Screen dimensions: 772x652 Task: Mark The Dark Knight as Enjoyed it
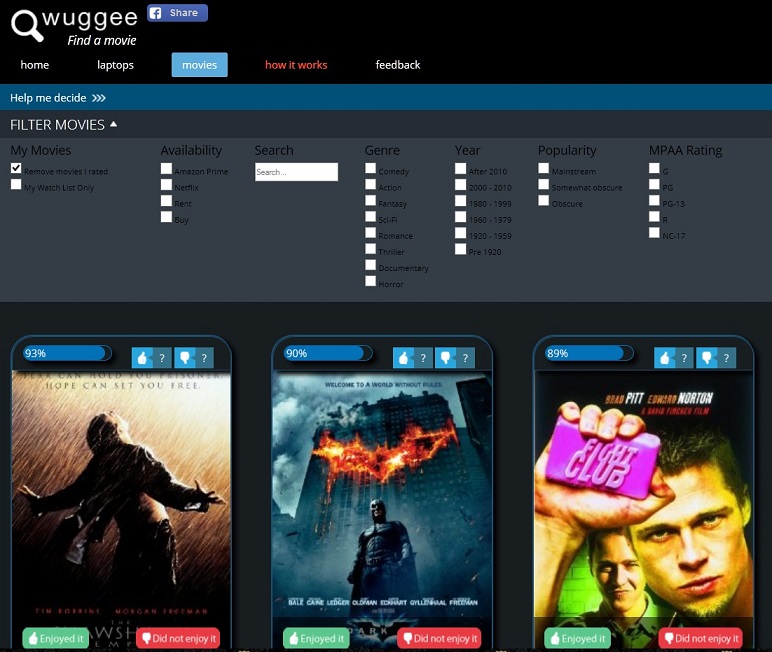coord(317,638)
